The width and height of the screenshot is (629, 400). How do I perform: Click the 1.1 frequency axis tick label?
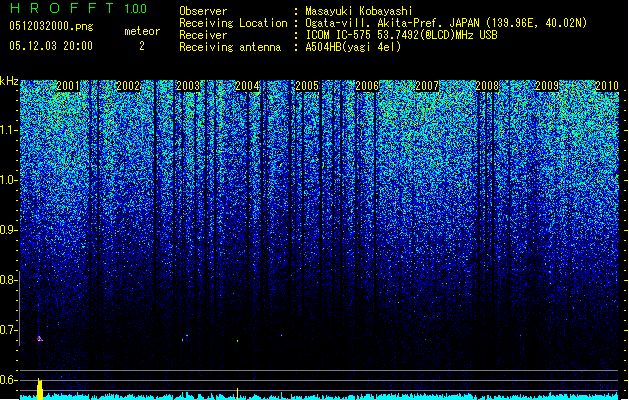click(7, 130)
